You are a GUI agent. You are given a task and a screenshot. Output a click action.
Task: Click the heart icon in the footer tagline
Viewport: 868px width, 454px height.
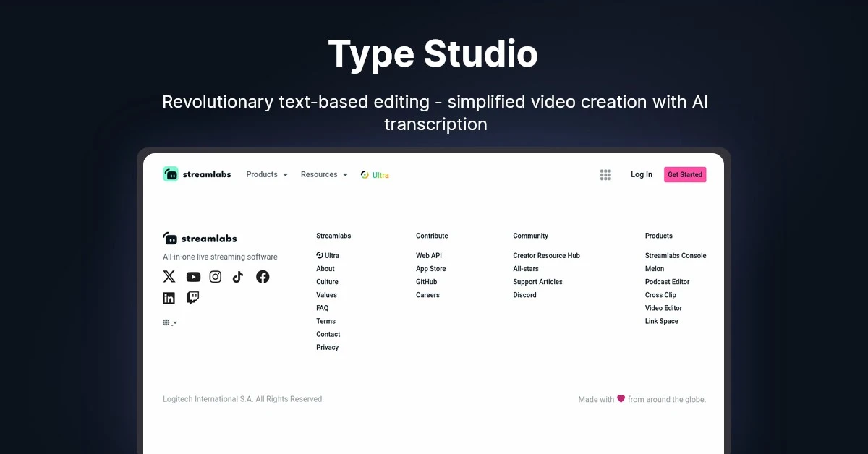click(621, 398)
